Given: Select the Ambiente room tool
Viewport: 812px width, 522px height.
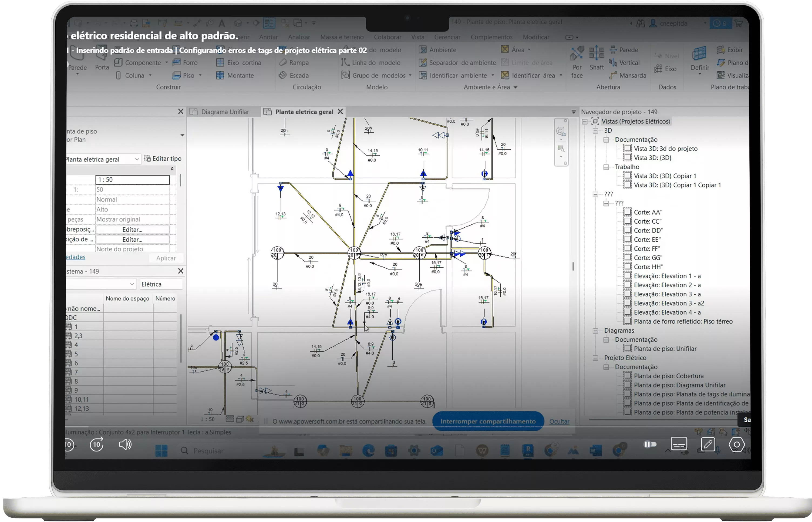Looking at the screenshot, I should [x=437, y=50].
